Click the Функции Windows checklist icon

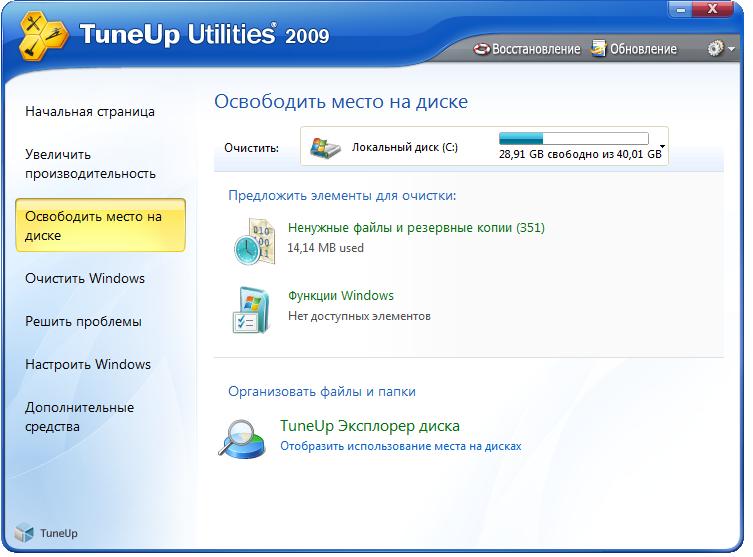click(251, 310)
